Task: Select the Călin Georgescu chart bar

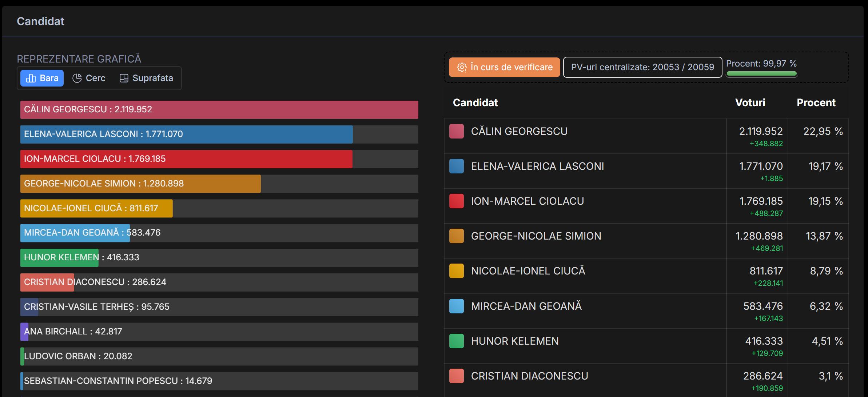Action: point(219,110)
